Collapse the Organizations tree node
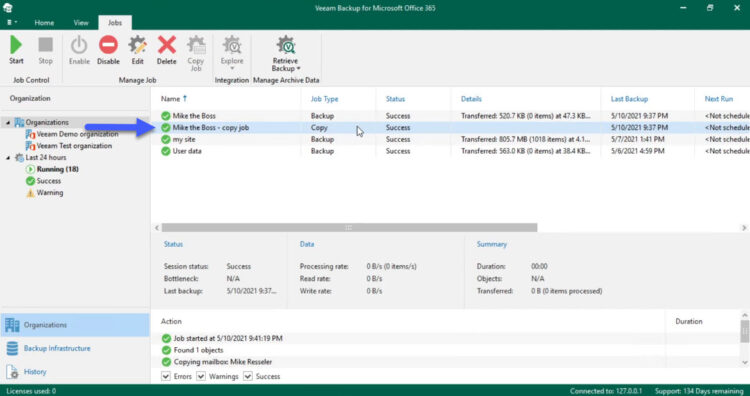The height and width of the screenshot is (396, 750). tap(8, 122)
